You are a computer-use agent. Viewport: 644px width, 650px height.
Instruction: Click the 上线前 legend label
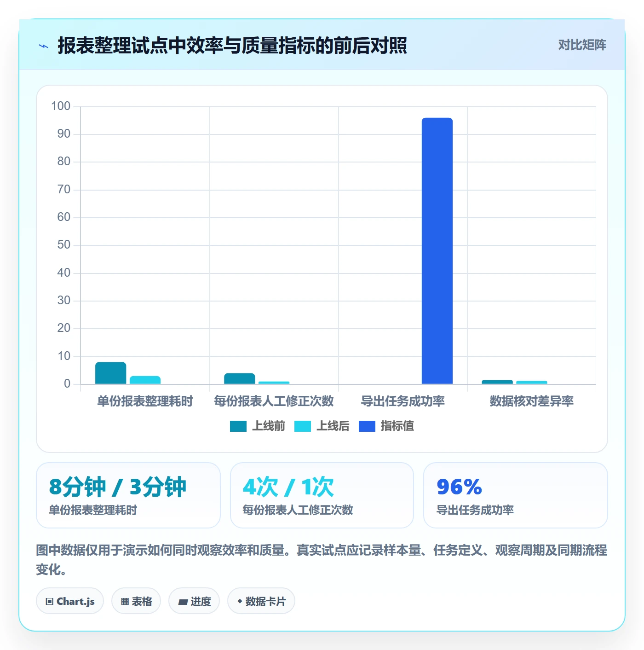coord(269,426)
